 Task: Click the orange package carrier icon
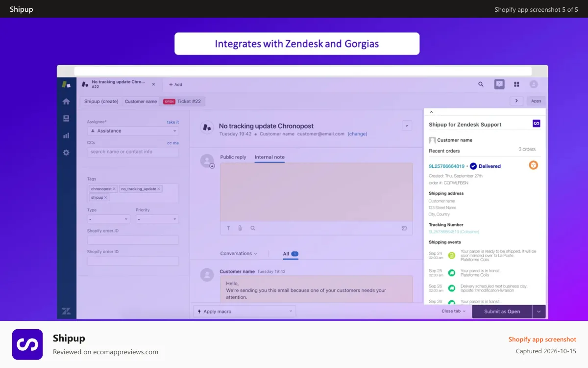tap(533, 165)
